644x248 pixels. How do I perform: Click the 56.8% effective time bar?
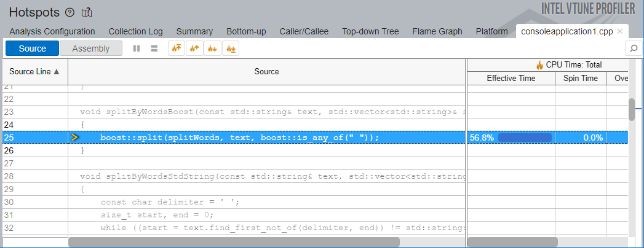(525, 138)
